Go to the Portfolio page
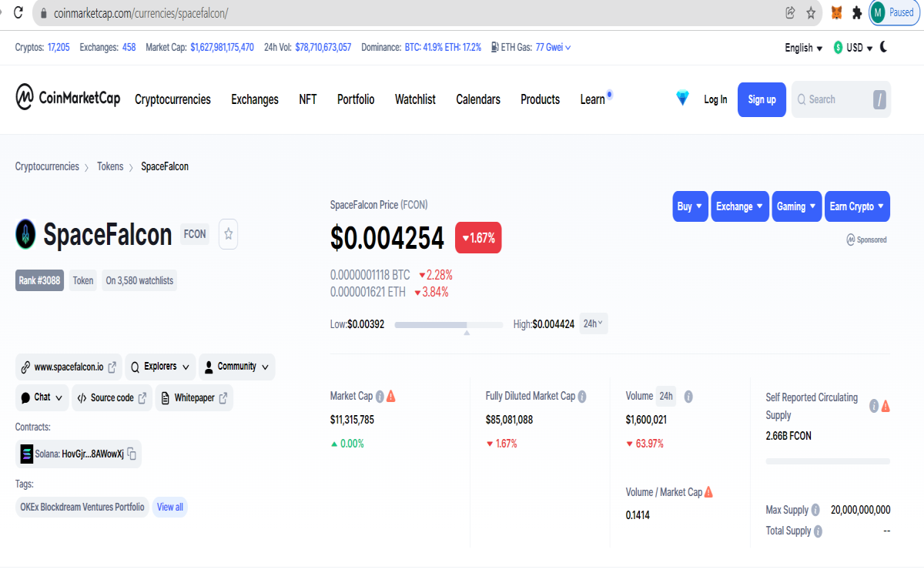 click(x=356, y=99)
